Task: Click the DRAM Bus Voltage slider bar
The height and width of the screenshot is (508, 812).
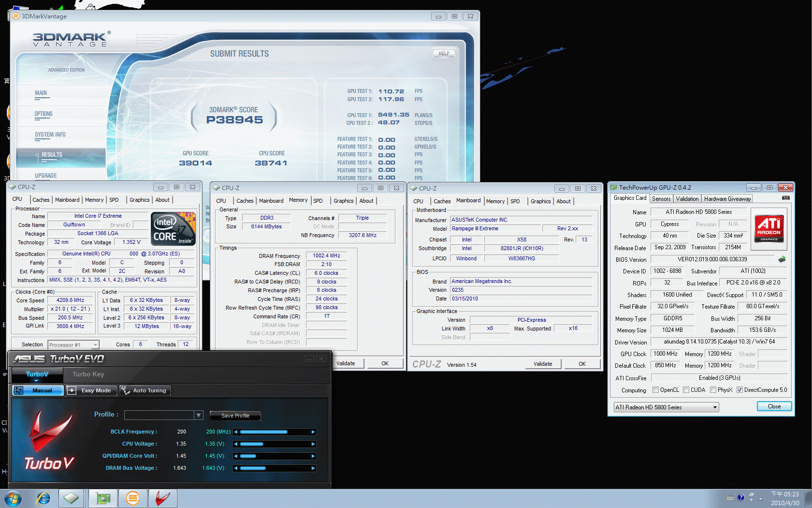Action: (275, 468)
